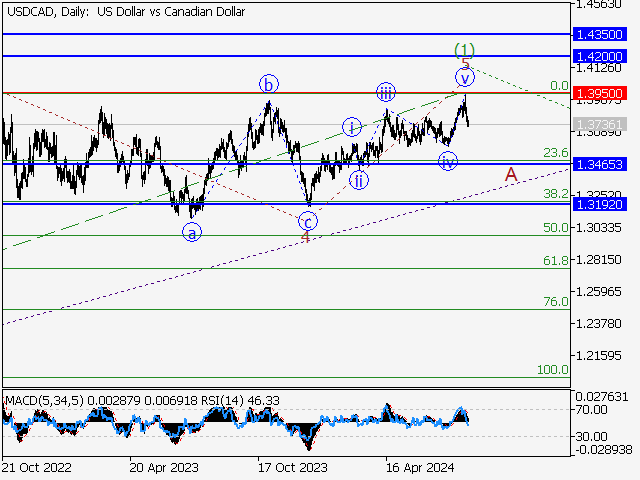Click the 1.21595 axis price
This screenshot has height=480, width=640.
pos(598,356)
